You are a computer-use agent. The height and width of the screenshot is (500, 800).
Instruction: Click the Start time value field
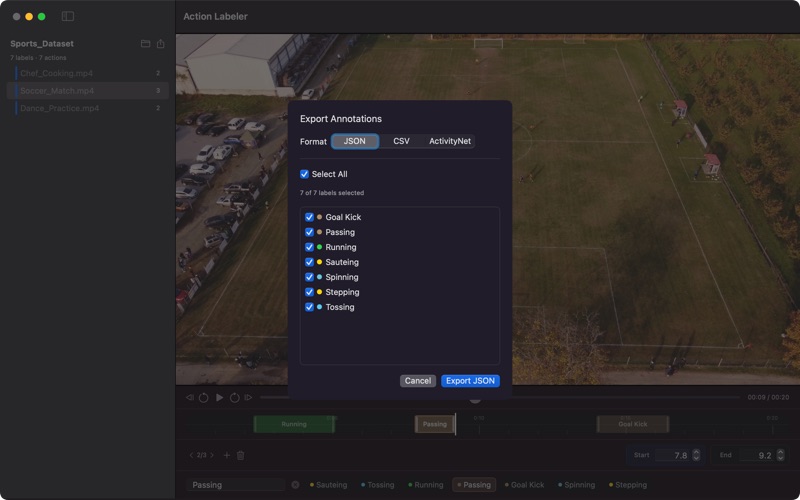[x=673, y=455]
